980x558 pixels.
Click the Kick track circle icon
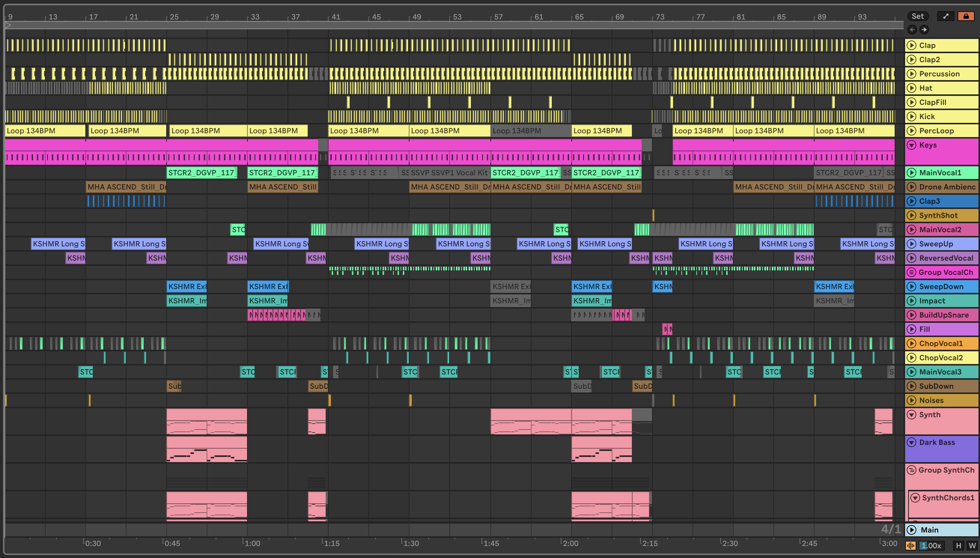click(x=911, y=116)
